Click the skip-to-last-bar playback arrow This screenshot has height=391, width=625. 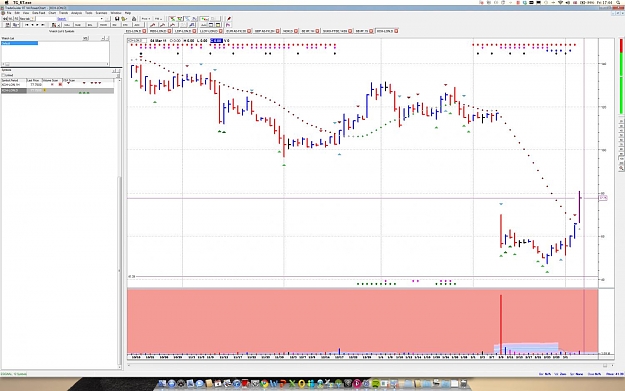(x=43, y=25)
